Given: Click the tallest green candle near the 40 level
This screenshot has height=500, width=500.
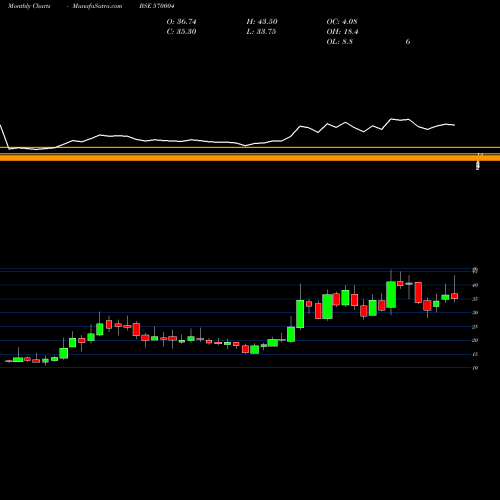Looking at the screenshot, I should [x=391, y=295].
